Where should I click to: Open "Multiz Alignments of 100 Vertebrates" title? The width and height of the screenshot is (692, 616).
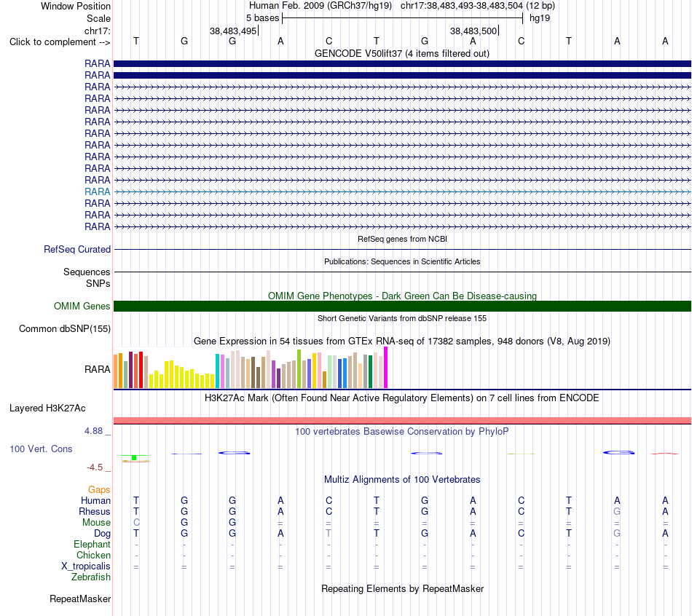click(x=401, y=480)
